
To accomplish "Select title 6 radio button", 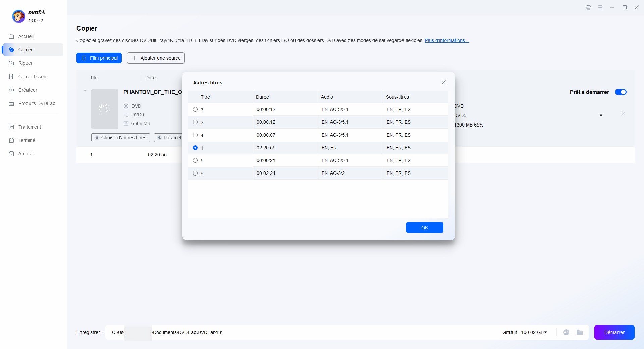I will coord(195,173).
